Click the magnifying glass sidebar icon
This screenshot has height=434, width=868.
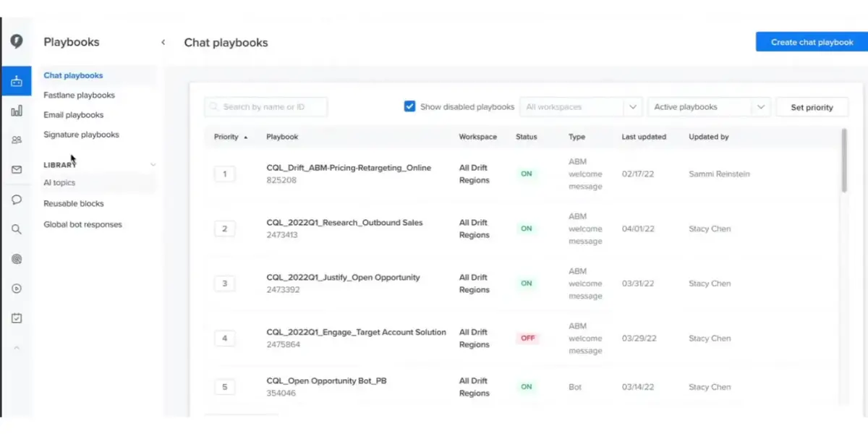click(17, 229)
